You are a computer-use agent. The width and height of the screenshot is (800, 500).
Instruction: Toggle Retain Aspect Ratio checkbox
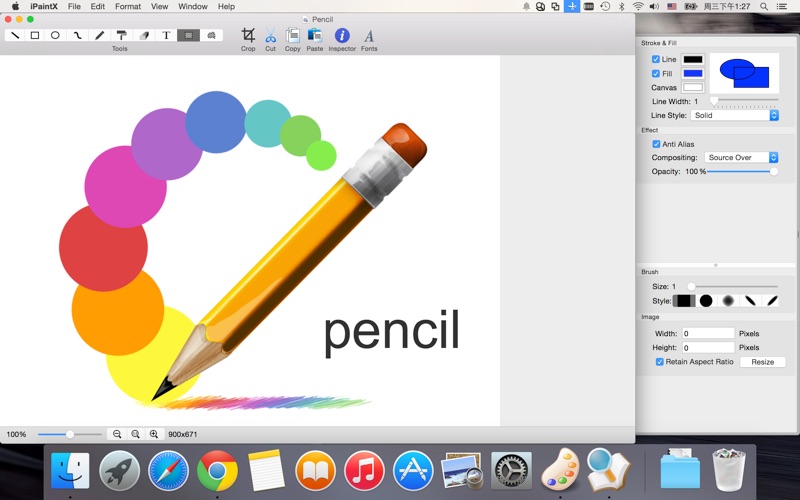(x=660, y=362)
